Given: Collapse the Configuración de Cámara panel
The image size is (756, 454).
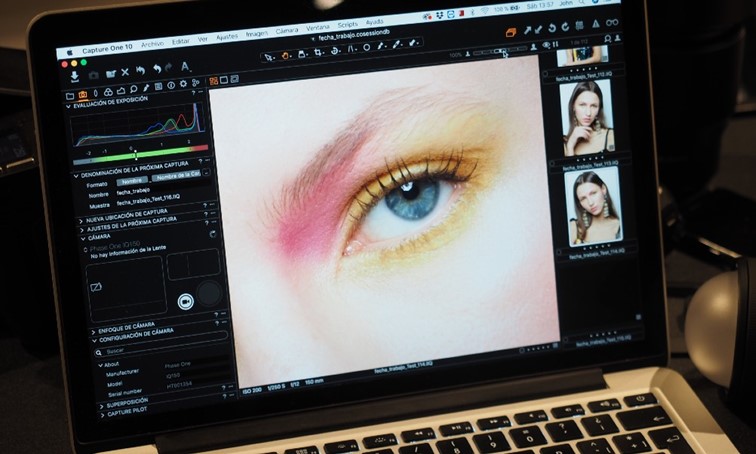Looking at the screenshot, I should pos(94,341).
